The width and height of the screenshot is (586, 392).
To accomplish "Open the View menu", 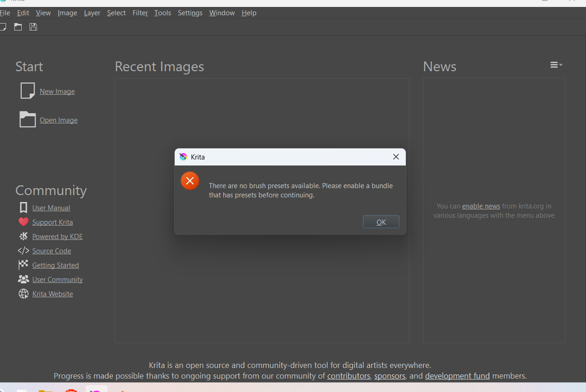I will [43, 13].
